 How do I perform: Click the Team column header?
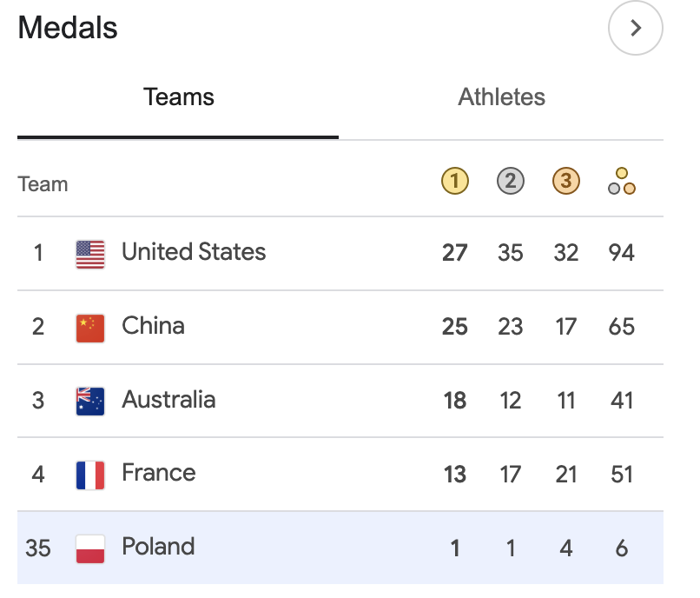43,184
